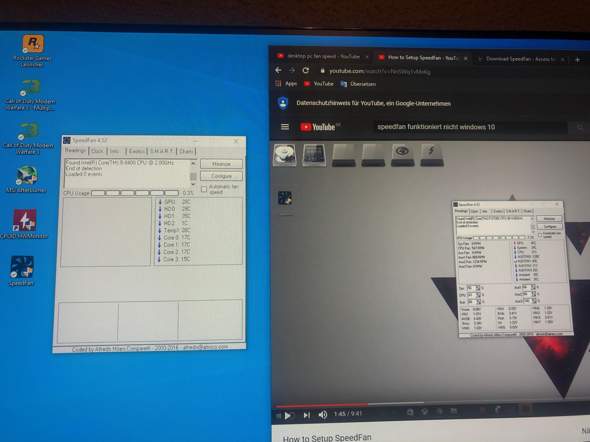
Task: Click the hard drive icon in the video
Action: 284,155
